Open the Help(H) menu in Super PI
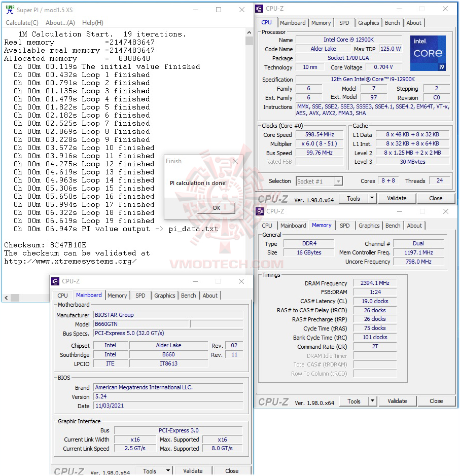Viewport: 460px width, 476px height. click(93, 23)
